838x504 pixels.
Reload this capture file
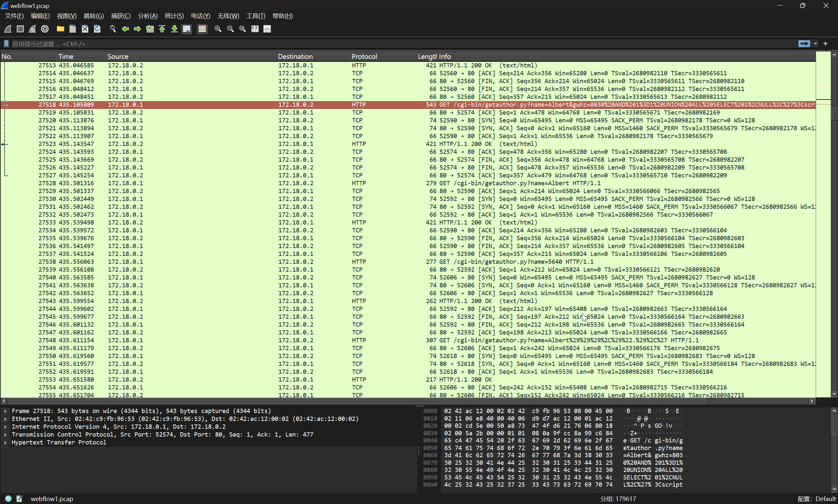[97, 29]
